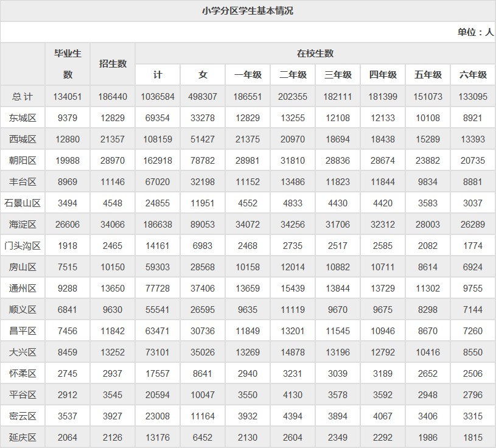This screenshot has height=448, width=496.
Task: Select the 毕业生数 column header
Action: 68,64
